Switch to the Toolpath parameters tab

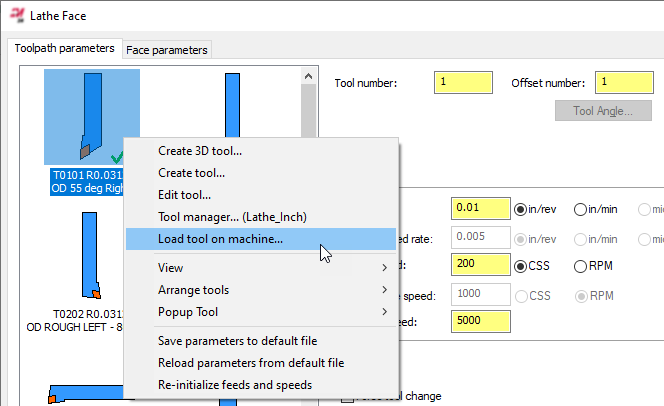pyautogui.click(x=64, y=48)
